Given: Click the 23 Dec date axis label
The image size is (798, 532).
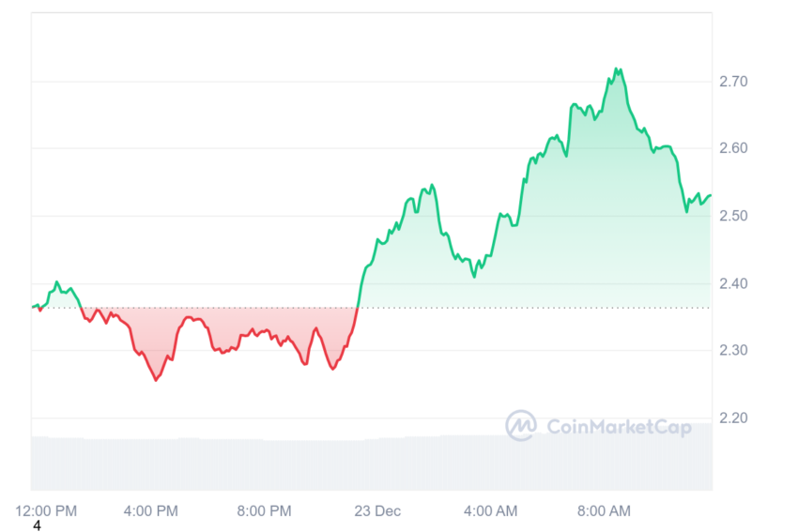Looking at the screenshot, I should 377,510.
